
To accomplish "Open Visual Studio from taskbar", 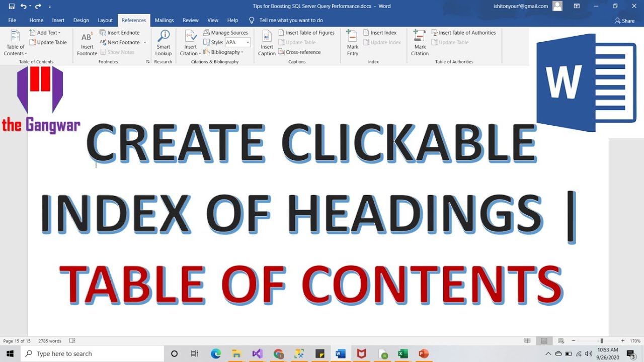I will coord(257,354).
